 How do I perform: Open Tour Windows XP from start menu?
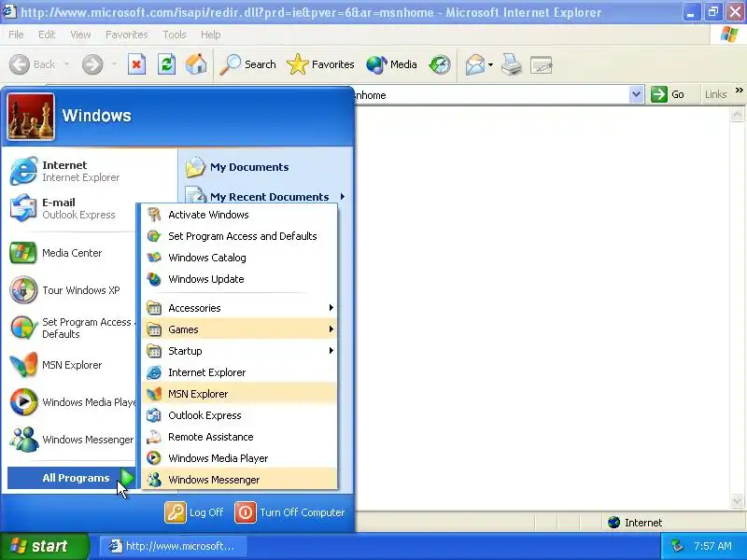(72, 290)
